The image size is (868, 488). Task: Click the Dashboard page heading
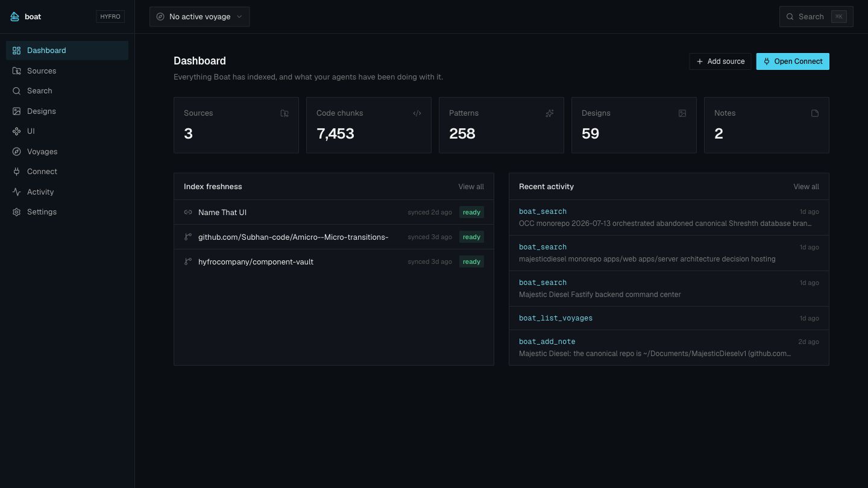pos(200,61)
